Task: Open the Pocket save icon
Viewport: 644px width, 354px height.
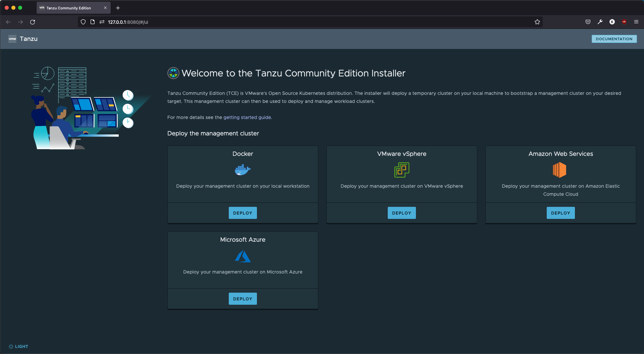Action: pyautogui.click(x=588, y=22)
